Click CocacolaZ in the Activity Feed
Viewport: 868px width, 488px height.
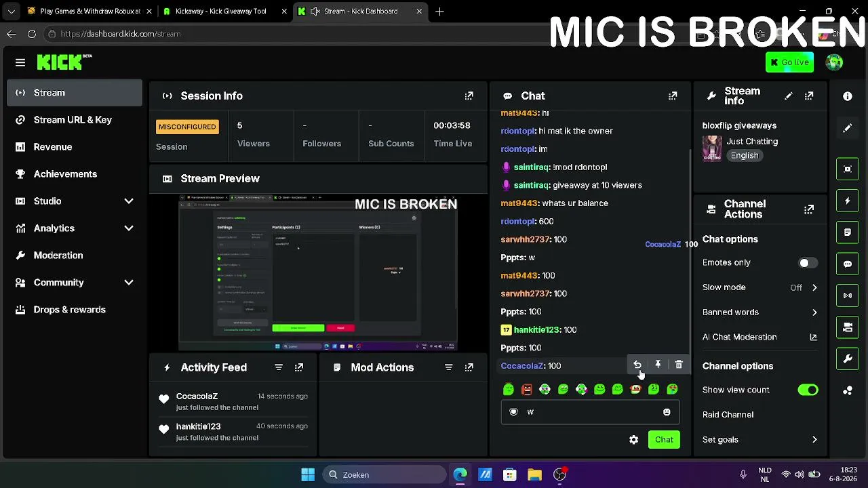(x=197, y=396)
